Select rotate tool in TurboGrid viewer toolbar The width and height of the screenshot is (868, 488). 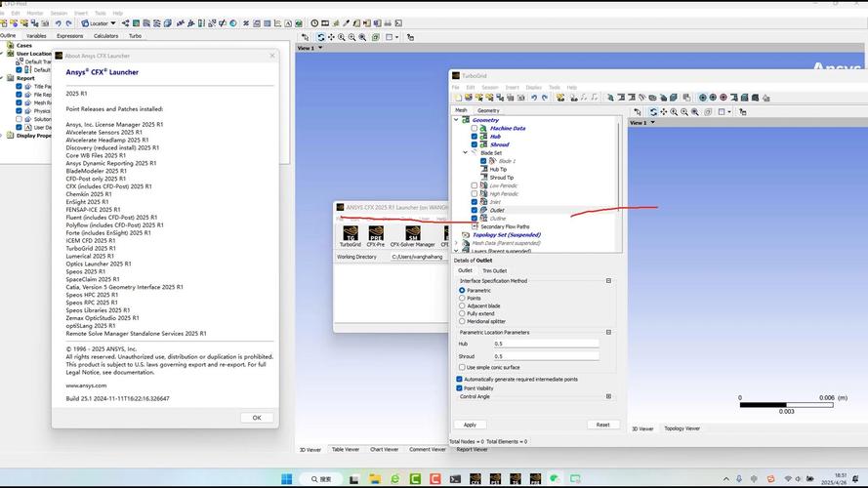(653, 112)
